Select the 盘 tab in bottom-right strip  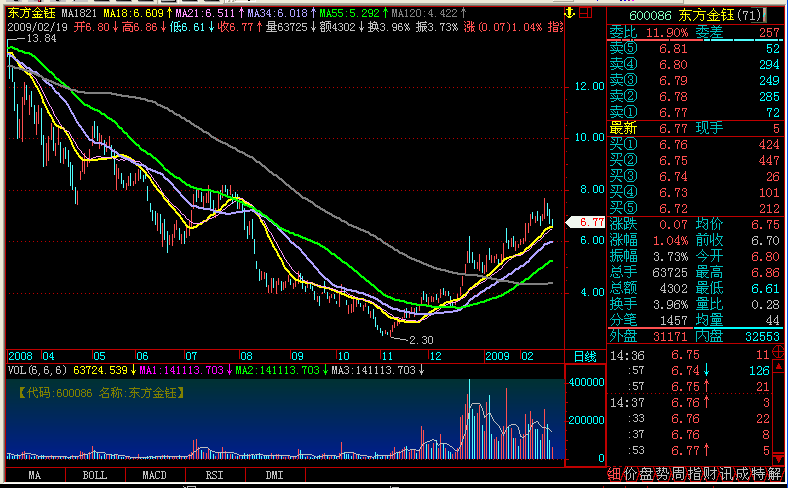click(x=647, y=474)
